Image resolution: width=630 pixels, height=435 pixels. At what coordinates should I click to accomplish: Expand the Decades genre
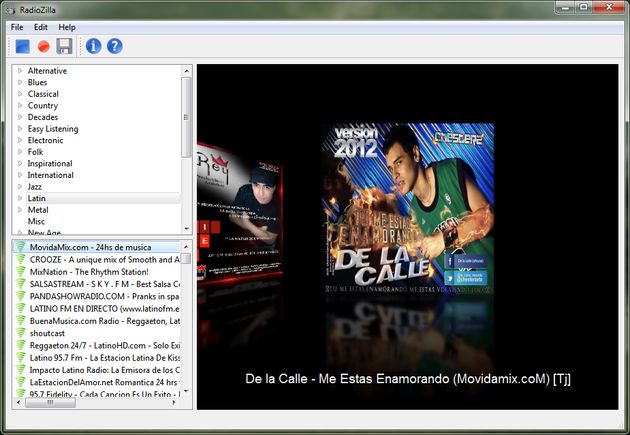click(20, 117)
